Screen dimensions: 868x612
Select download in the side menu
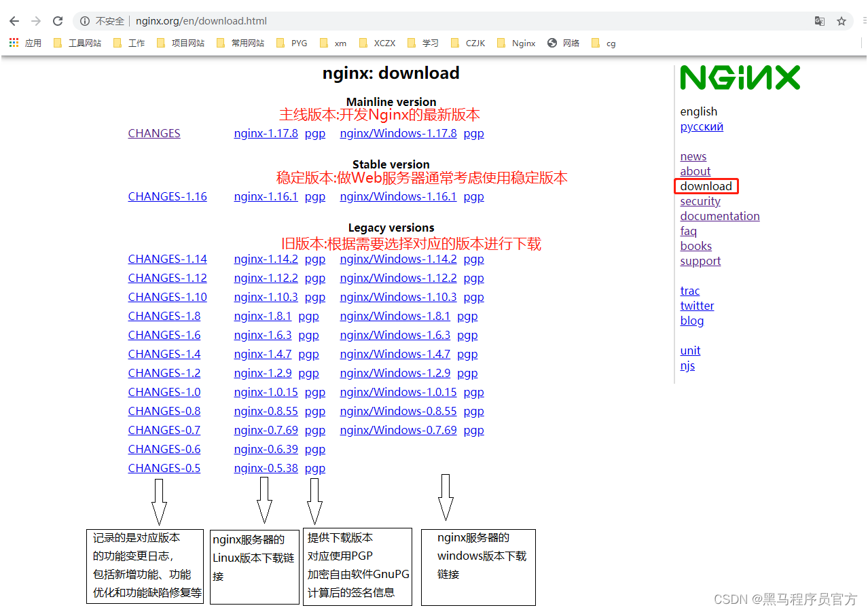[x=706, y=186]
